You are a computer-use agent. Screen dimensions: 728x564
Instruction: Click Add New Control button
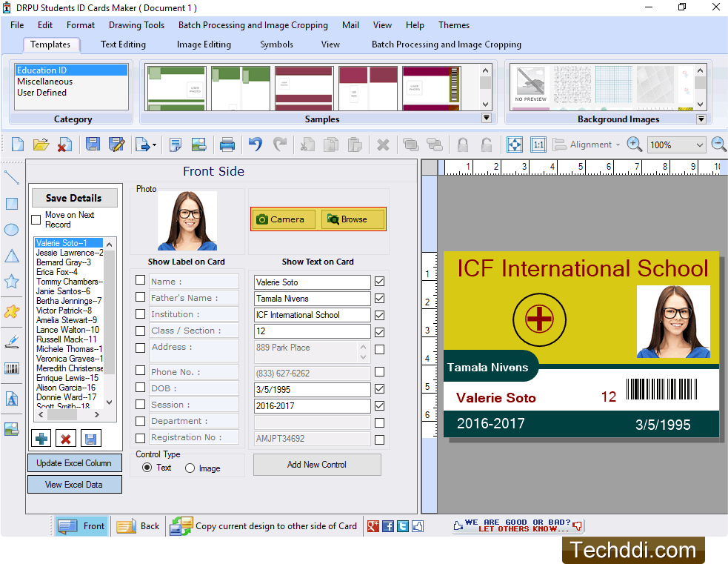[x=317, y=465]
